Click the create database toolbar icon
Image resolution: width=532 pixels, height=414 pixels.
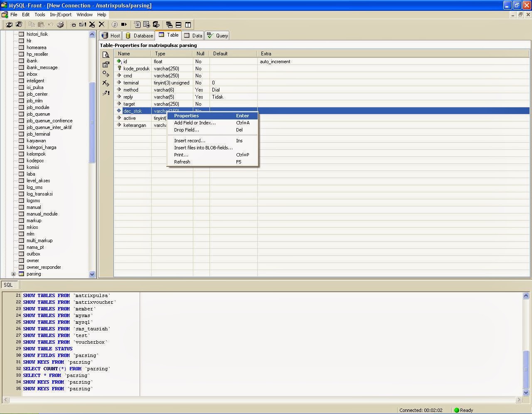tap(73, 25)
